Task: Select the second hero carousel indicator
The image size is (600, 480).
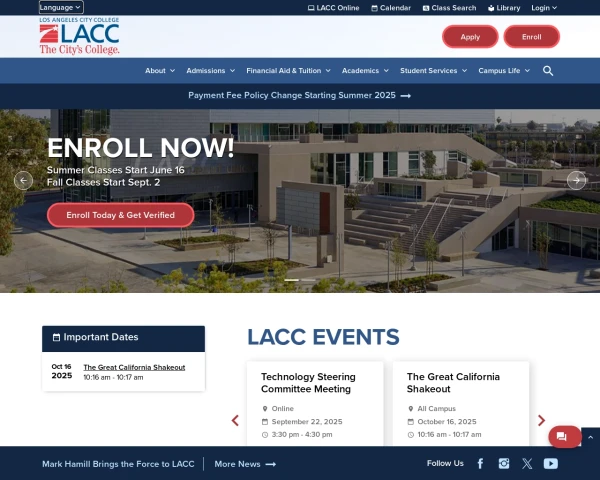Action: [308, 280]
